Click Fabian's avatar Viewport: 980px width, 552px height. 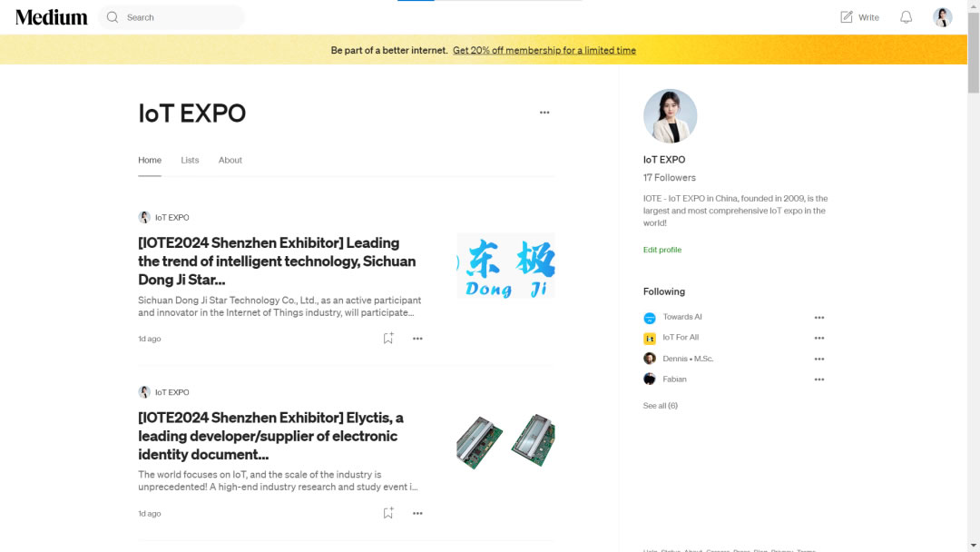click(650, 379)
